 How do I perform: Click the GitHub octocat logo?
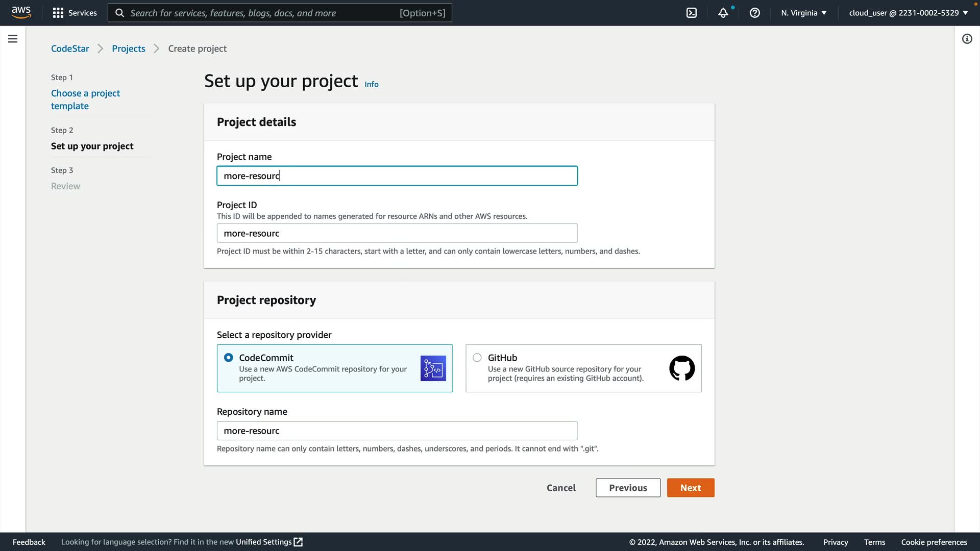tap(682, 368)
